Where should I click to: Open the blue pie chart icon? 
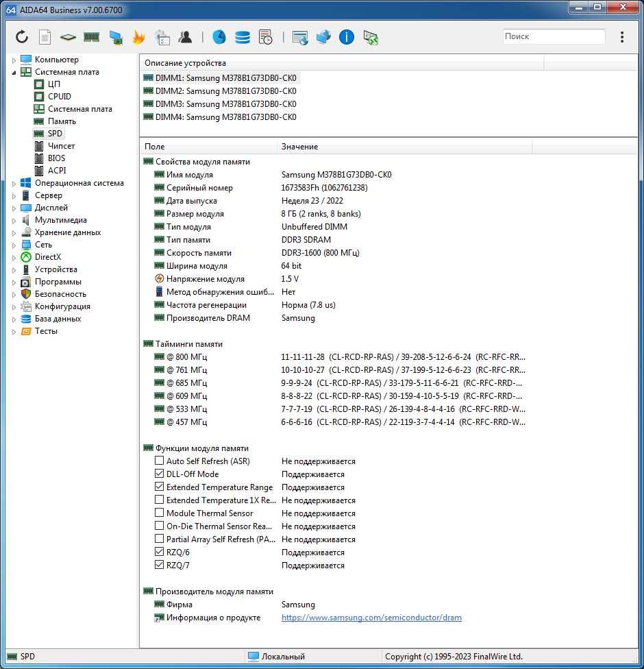click(219, 37)
